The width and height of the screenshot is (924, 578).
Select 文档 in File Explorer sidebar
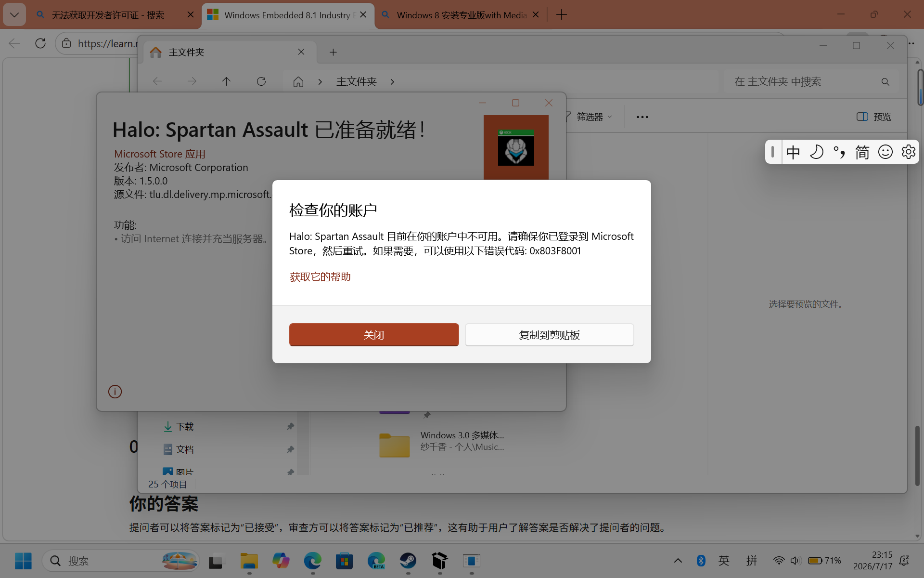click(185, 449)
